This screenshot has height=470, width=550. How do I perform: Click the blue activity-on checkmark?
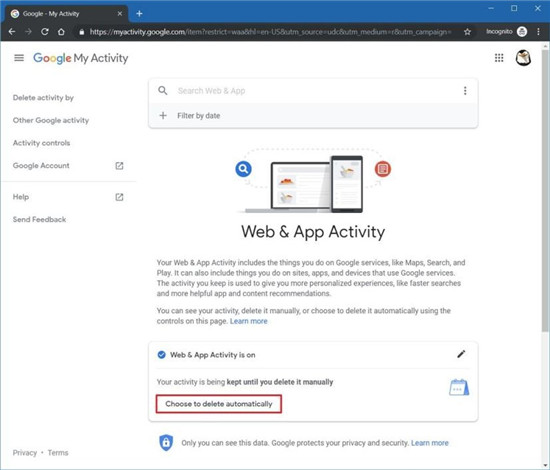pos(161,355)
